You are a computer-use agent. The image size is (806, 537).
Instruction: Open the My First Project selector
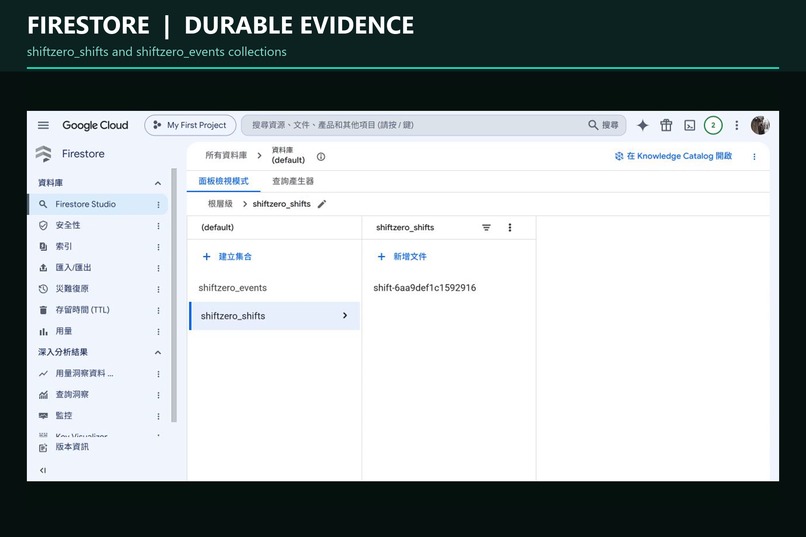[x=190, y=125]
